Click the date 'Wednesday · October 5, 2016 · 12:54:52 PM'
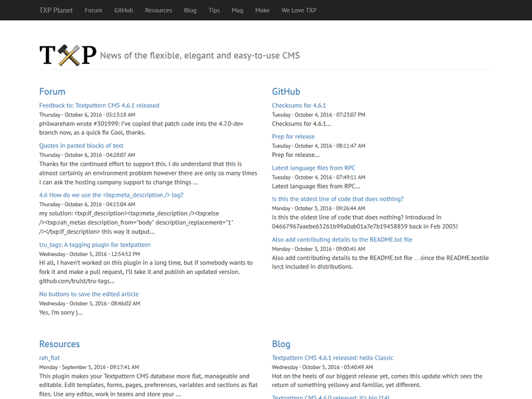Screen dimensions: 532x399 point(90,254)
